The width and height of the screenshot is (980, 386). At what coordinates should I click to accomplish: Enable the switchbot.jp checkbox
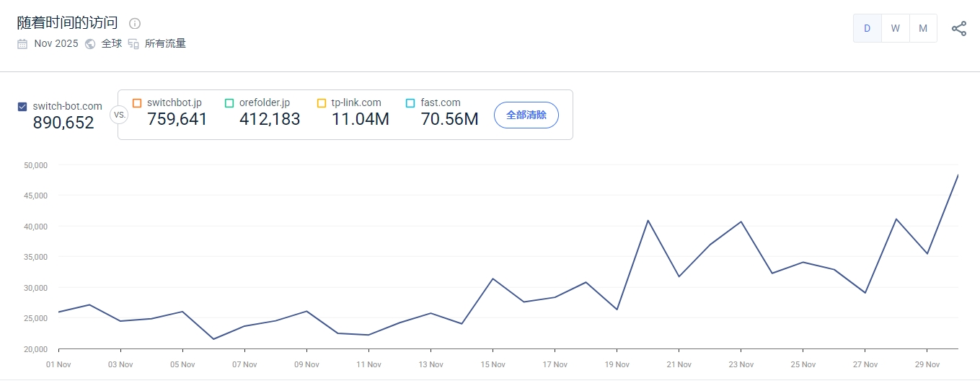[137, 103]
